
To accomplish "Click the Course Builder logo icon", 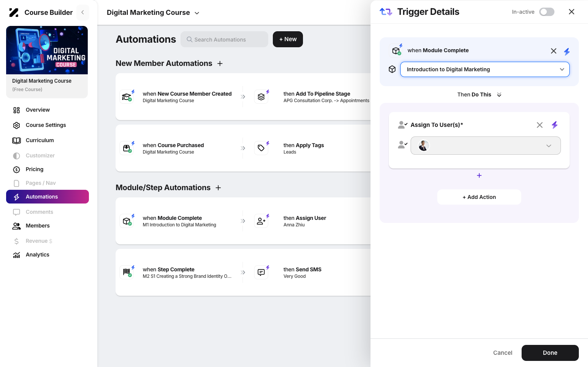I will [14, 13].
